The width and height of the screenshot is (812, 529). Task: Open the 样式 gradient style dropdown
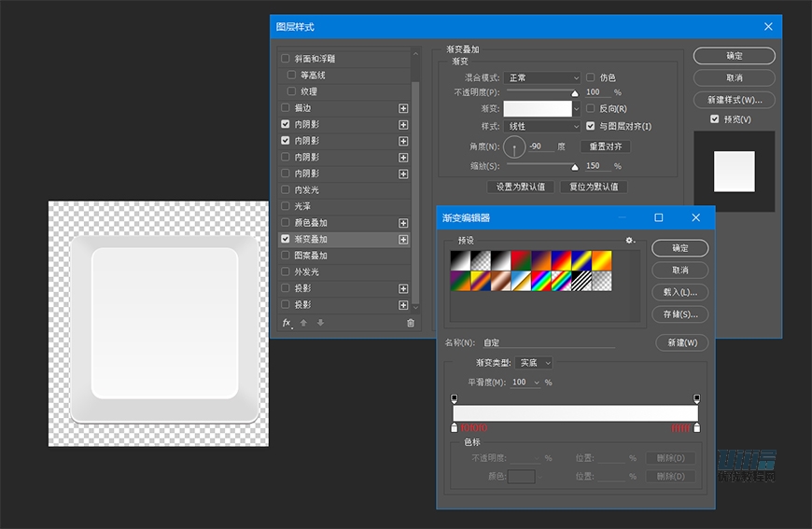[x=542, y=126]
